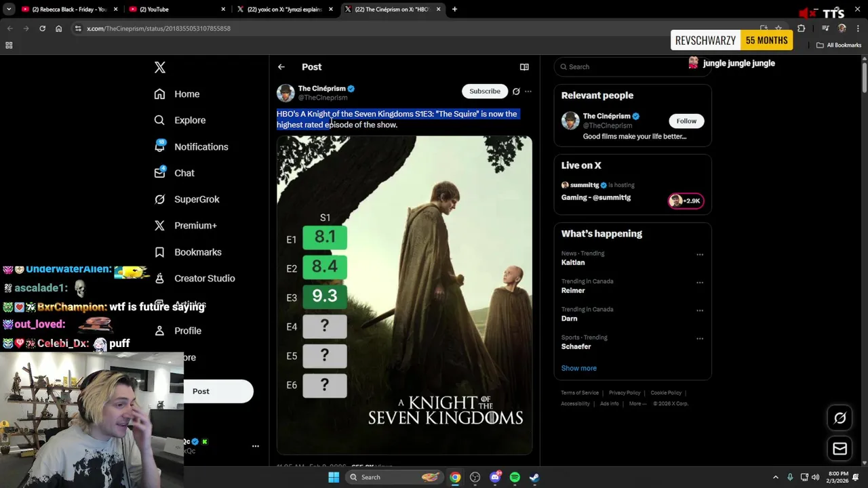Go to Home in X sidebar
The image size is (868, 488).
pos(177,94)
